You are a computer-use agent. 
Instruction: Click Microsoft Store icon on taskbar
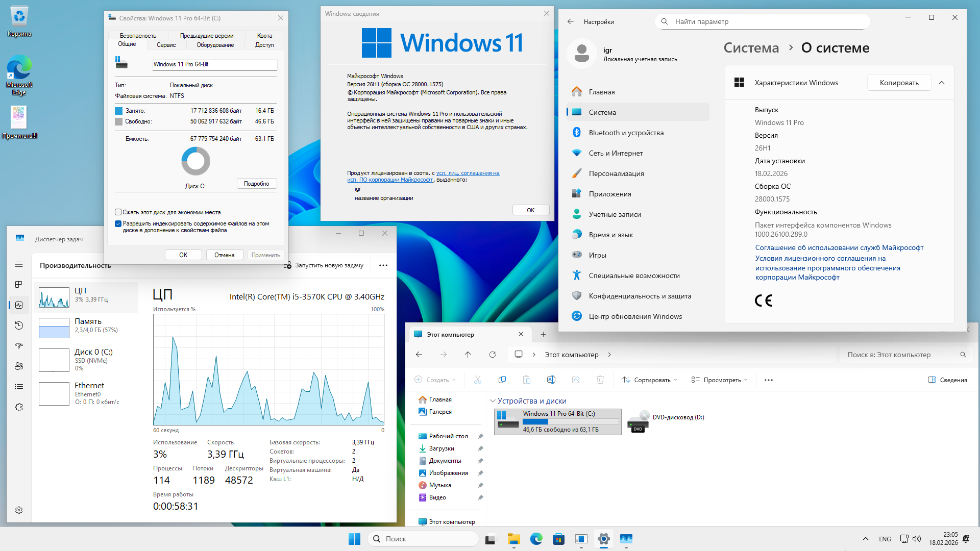(558, 539)
